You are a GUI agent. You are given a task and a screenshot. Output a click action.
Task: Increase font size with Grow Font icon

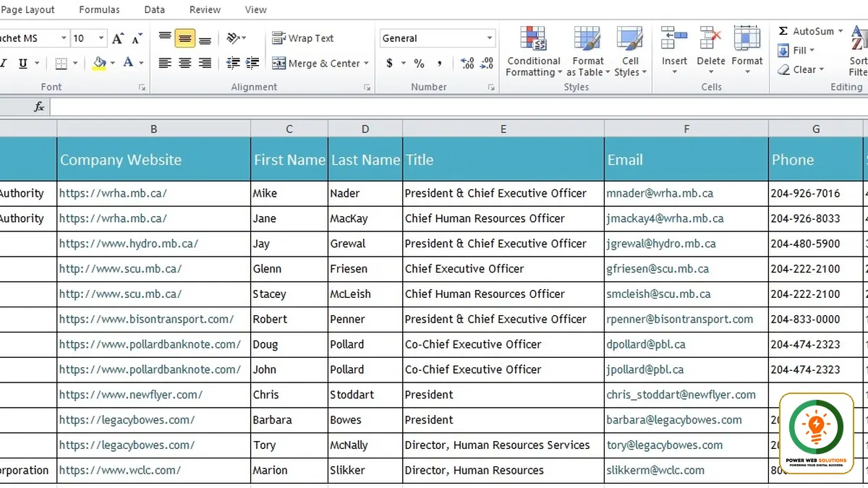pyautogui.click(x=119, y=38)
